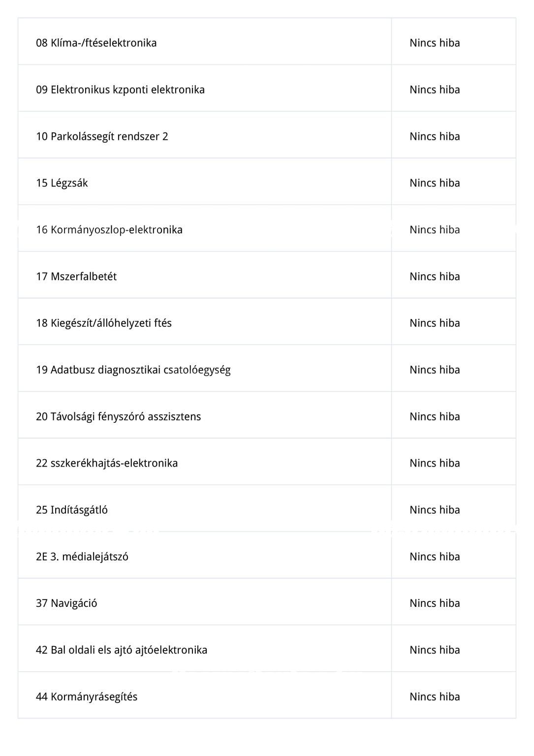Select 20 Távolsági fényszóró asszisztens row
The image size is (534, 756).
pyautogui.click(x=267, y=415)
